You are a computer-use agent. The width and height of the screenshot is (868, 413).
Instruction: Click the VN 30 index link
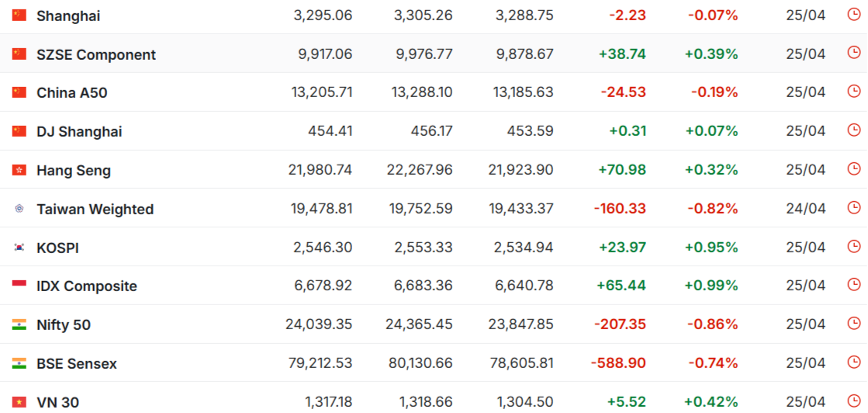(57, 403)
